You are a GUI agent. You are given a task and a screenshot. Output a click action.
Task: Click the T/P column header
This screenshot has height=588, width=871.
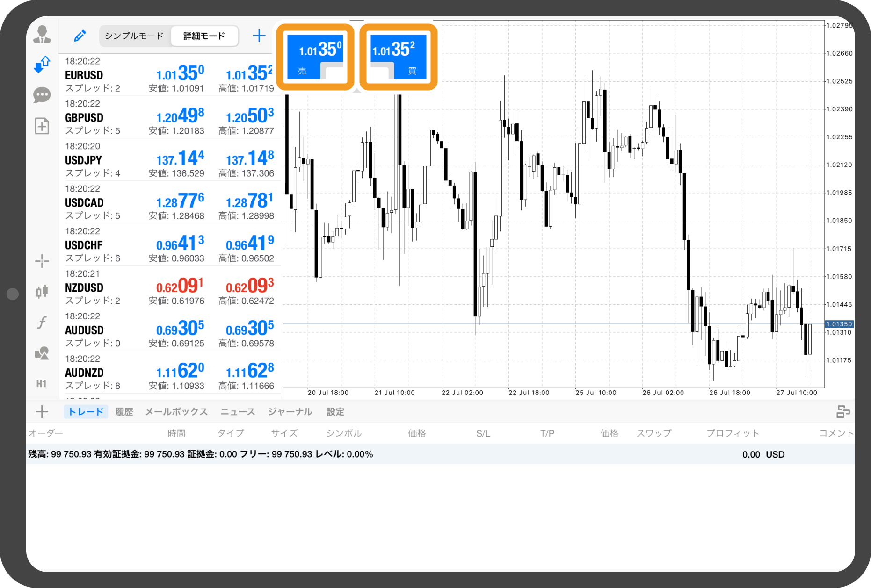pyautogui.click(x=547, y=434)
